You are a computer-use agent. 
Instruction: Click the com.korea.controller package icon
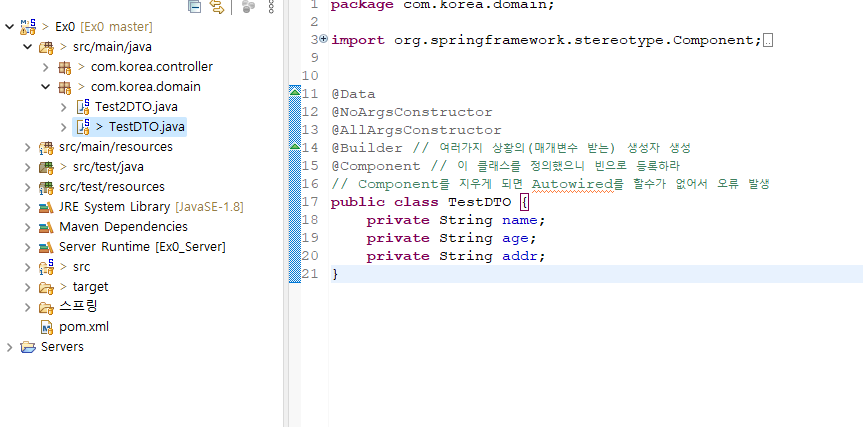point(64,67)
